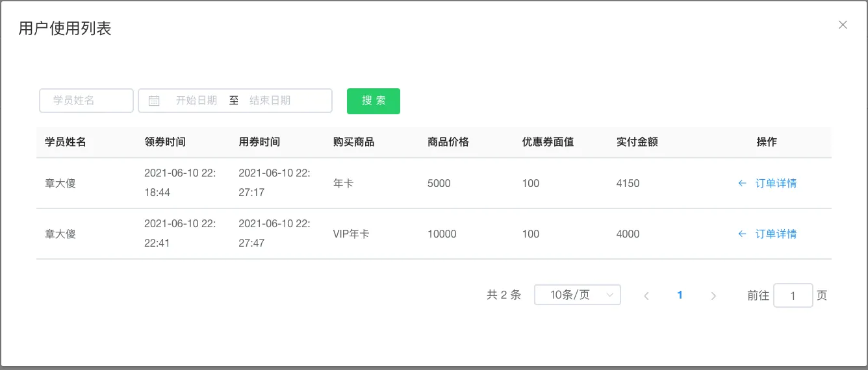Close the 用户使用列表 dialog

(843, 25)
